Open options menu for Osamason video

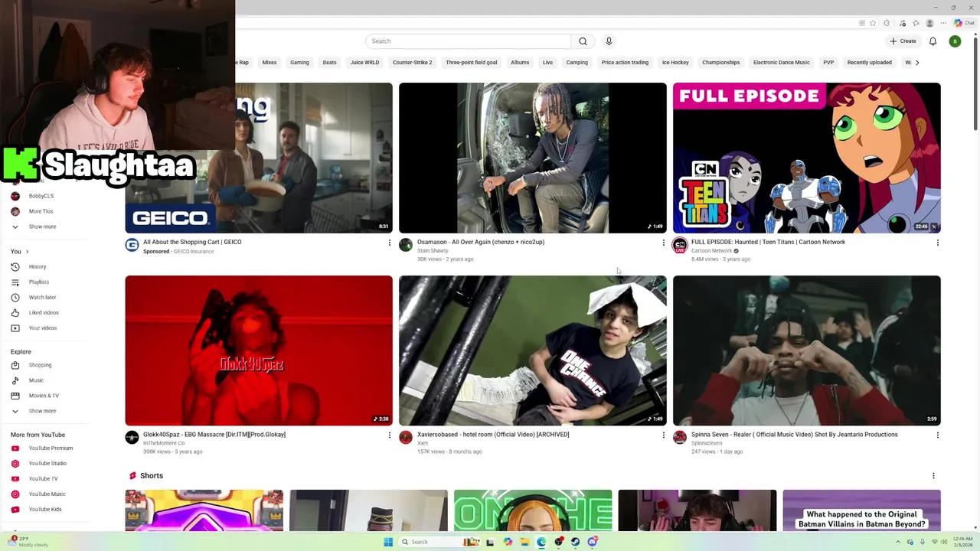click(x=663, y=243)
